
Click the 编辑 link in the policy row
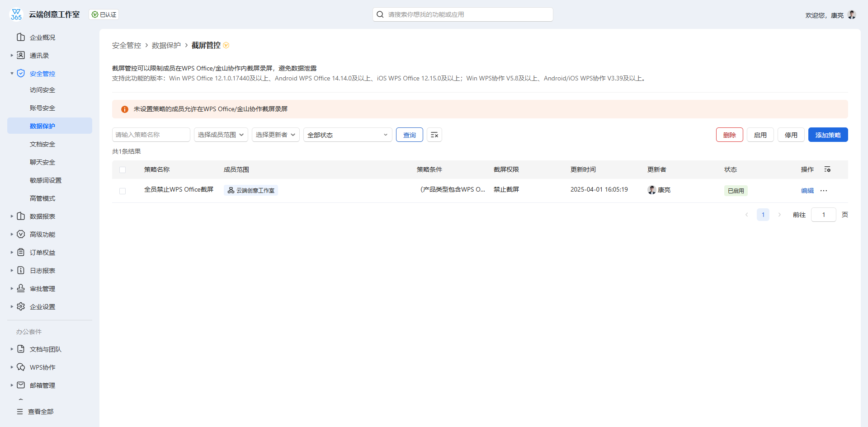click(807, 191)
